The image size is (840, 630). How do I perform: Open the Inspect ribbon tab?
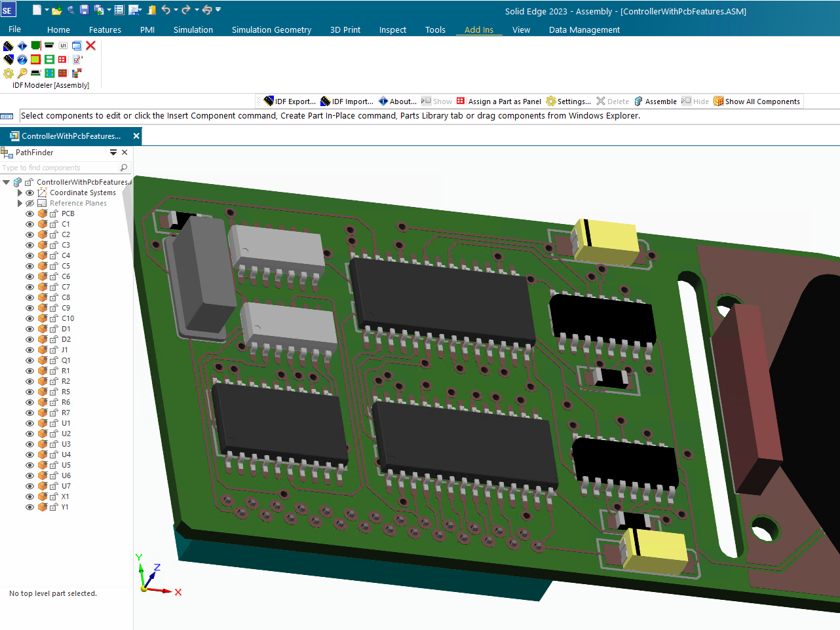pos(392,29)
